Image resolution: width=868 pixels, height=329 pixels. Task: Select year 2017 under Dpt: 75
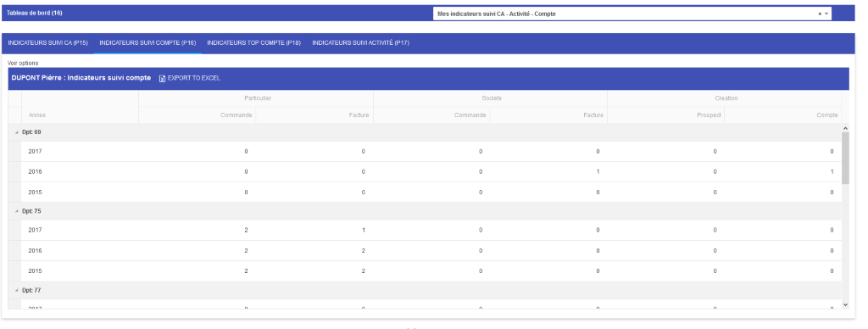pos(36,230)
